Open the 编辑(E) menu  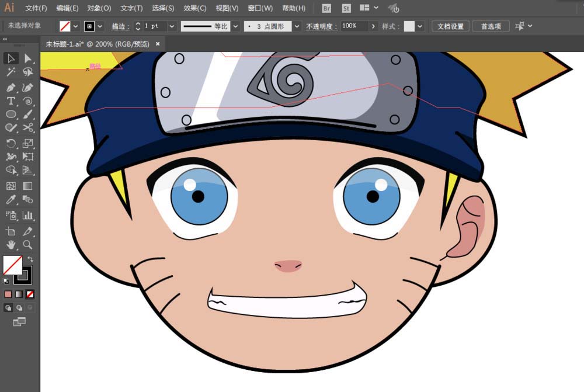[x=67, y=8]
